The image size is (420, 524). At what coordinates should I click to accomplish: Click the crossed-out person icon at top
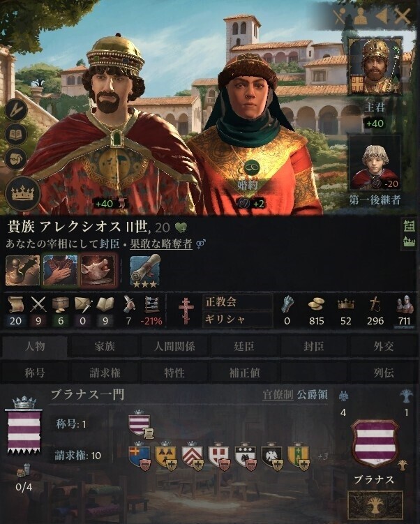coord(340,15)
